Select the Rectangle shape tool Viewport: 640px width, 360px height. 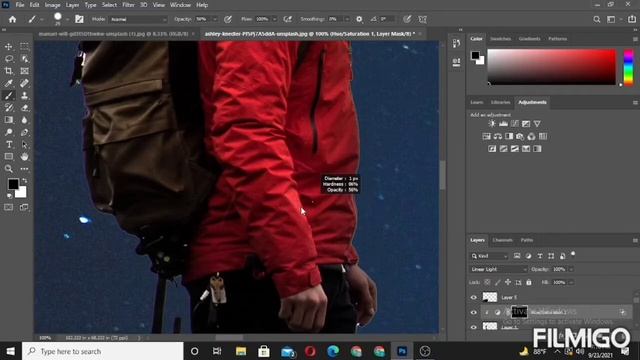(x=9, y=157)
